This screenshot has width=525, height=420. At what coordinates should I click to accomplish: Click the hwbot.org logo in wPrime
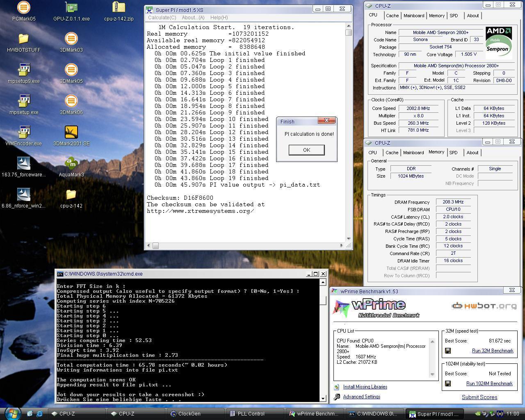[x=484, y=306]
